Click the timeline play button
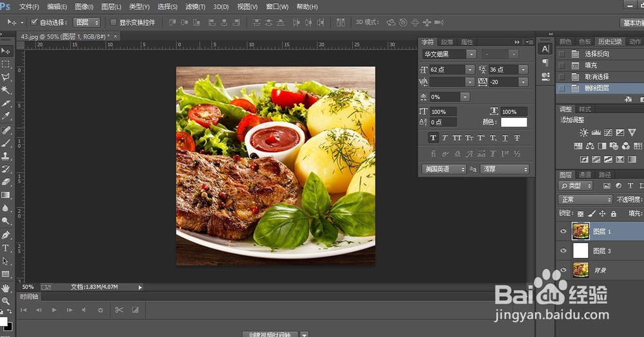The image size is (644, 337). 54,310
